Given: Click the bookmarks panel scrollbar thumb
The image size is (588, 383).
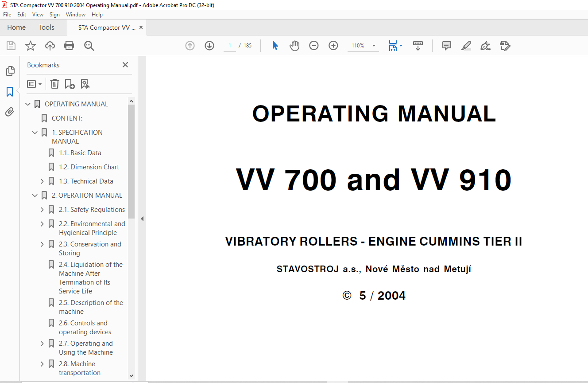Looking at the screenshot, I should (x=131, y=162).
